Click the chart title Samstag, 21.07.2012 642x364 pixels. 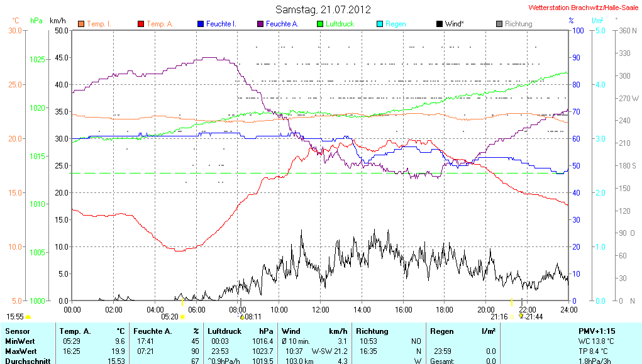click(x=323, y=10)
